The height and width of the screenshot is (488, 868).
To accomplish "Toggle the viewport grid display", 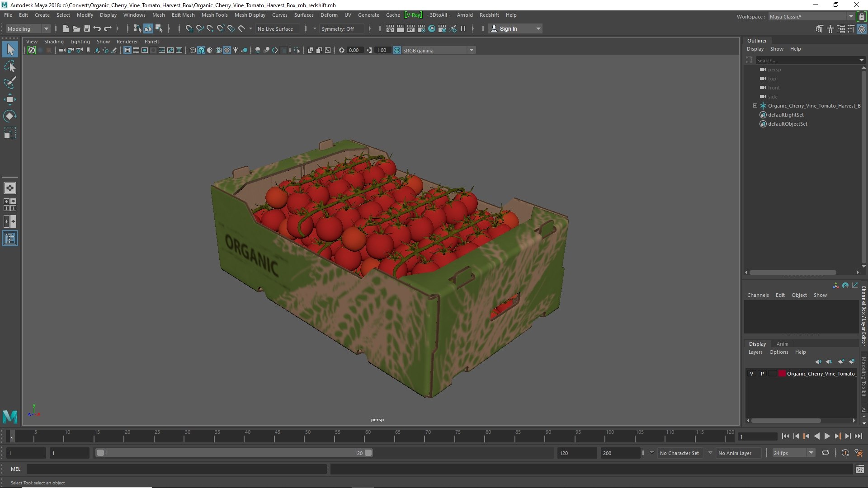I will (x=127, y=50).
